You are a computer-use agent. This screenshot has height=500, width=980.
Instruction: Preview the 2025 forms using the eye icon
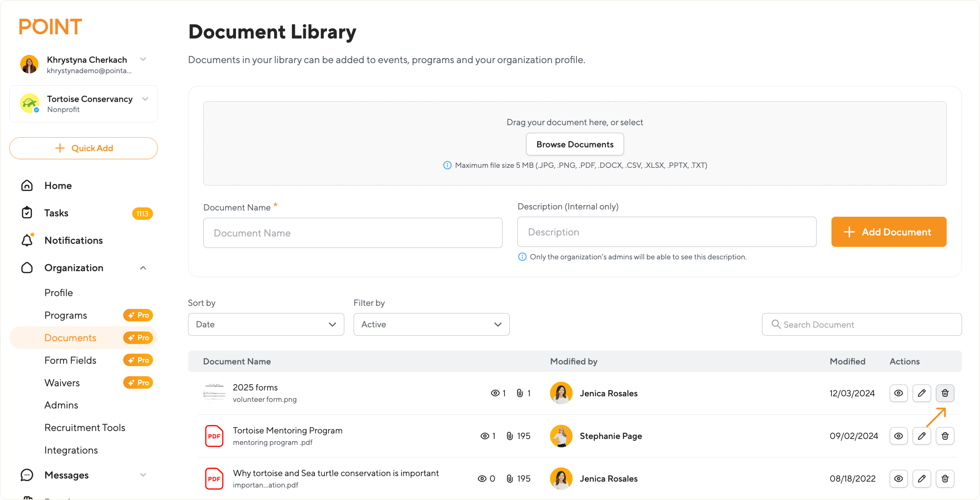click(x=899, y=393)
